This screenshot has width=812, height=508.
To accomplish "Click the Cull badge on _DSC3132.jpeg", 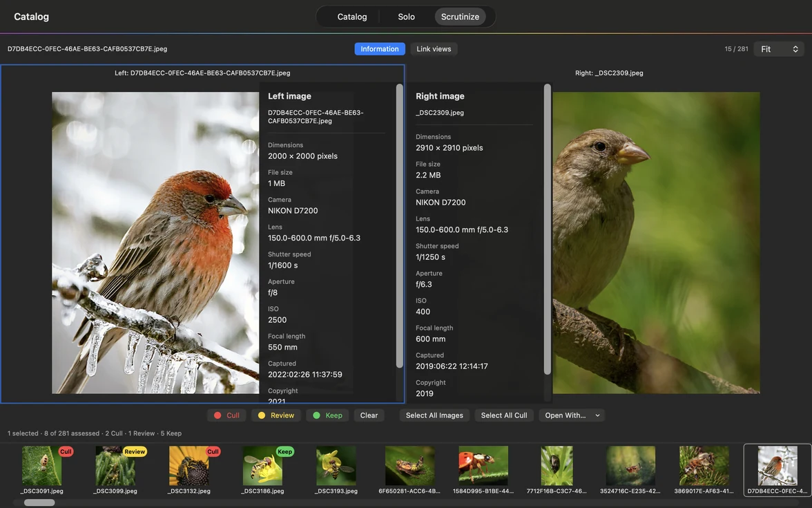I will (x=213, y=451).
